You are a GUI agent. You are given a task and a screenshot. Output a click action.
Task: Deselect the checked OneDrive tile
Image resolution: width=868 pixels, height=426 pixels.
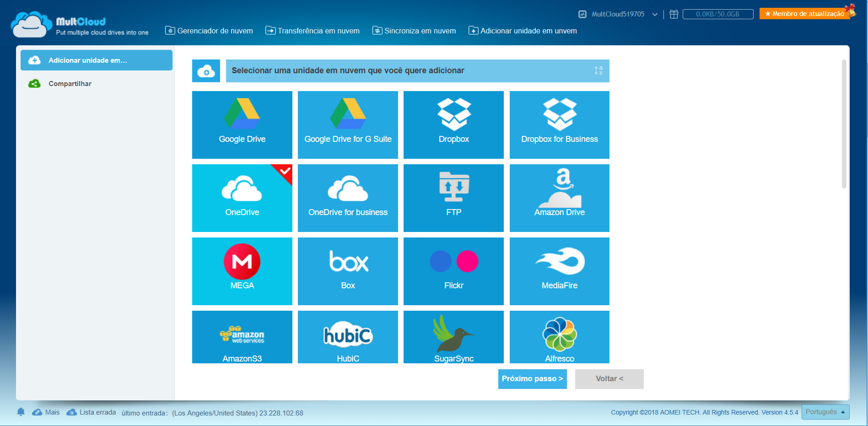[242, 198]
